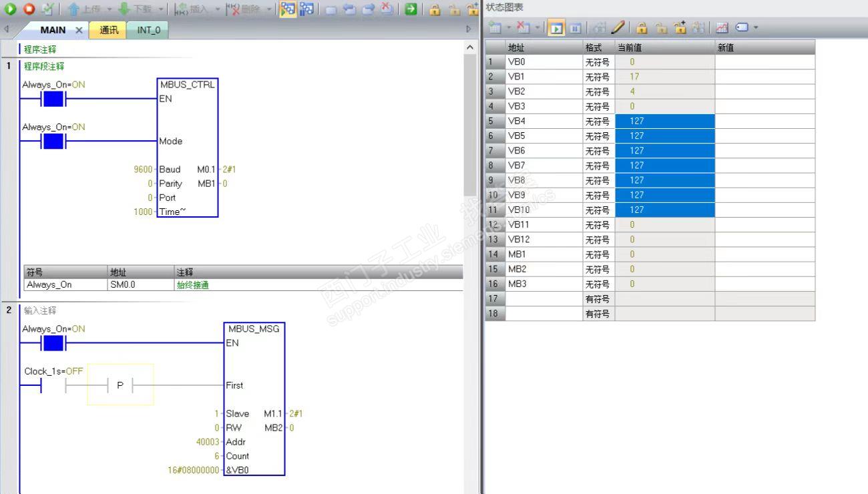Clear all bookmarks with the red-X icon

pos(387,9)
